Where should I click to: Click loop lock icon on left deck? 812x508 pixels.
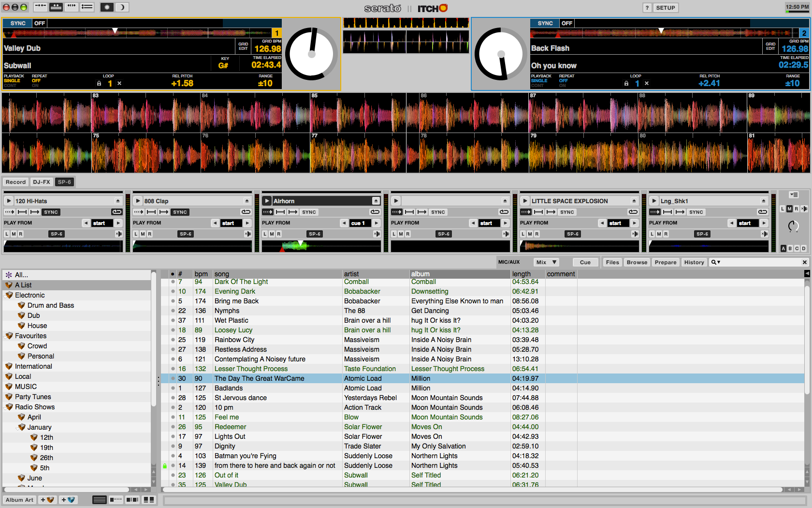point(99,83)
